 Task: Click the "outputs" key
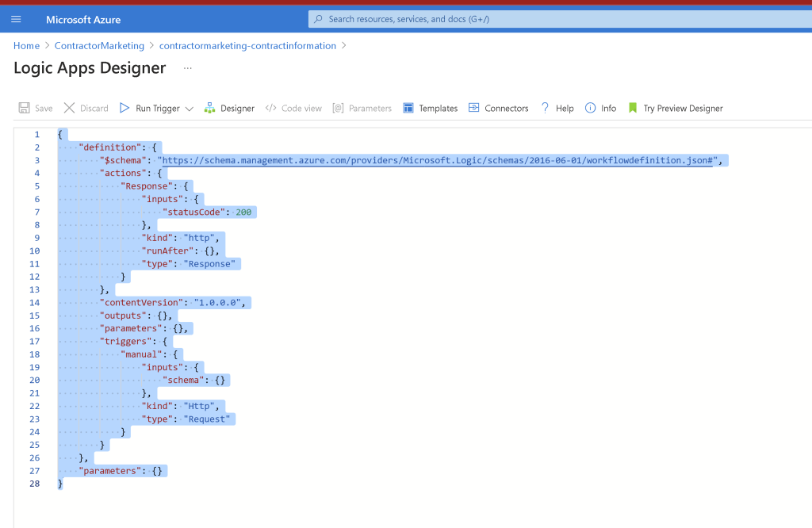123,316
